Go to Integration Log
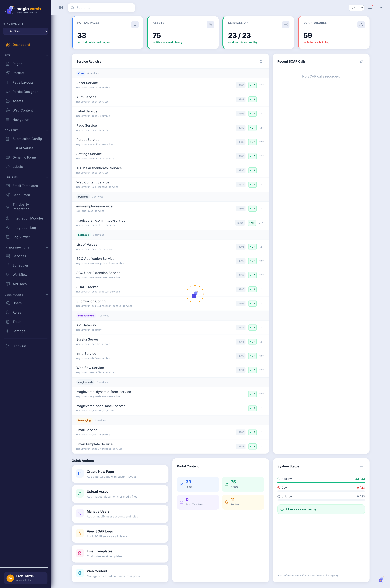This screenshot has width=390, height=588. pyautogui.click(x=25, y=228)
